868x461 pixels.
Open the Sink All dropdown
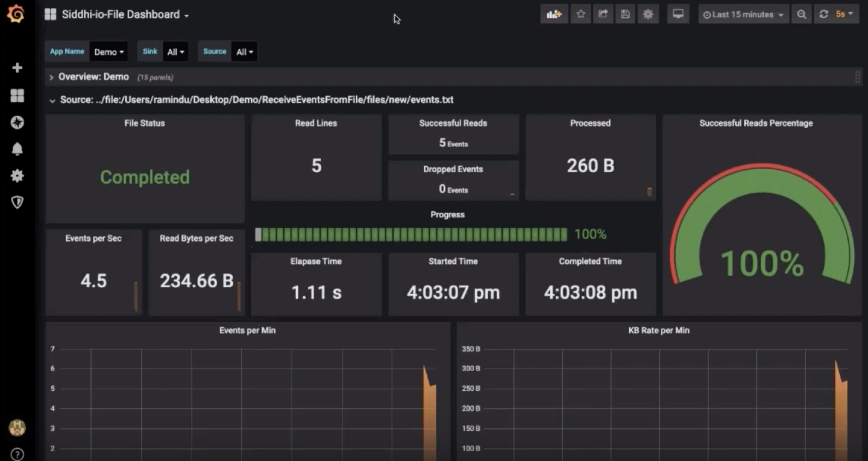pos(175,52)
